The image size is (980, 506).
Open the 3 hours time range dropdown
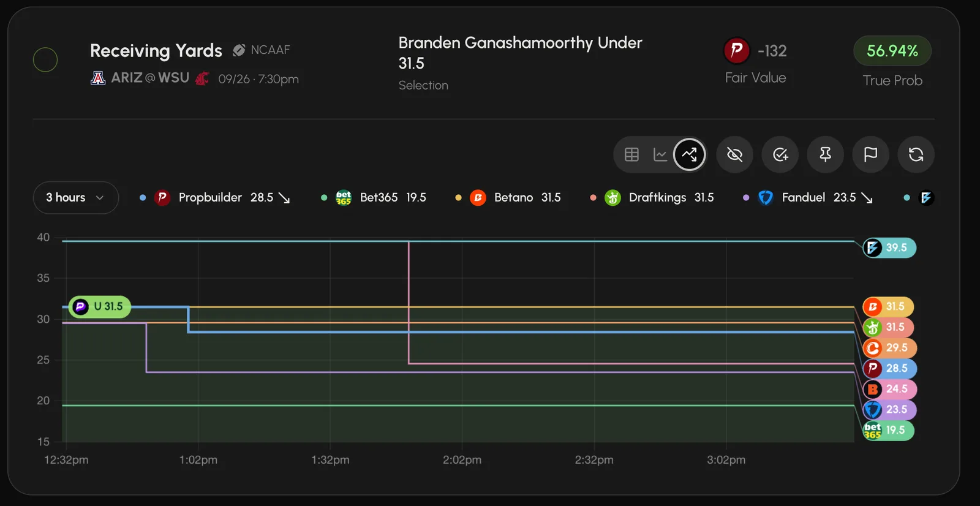75,197
